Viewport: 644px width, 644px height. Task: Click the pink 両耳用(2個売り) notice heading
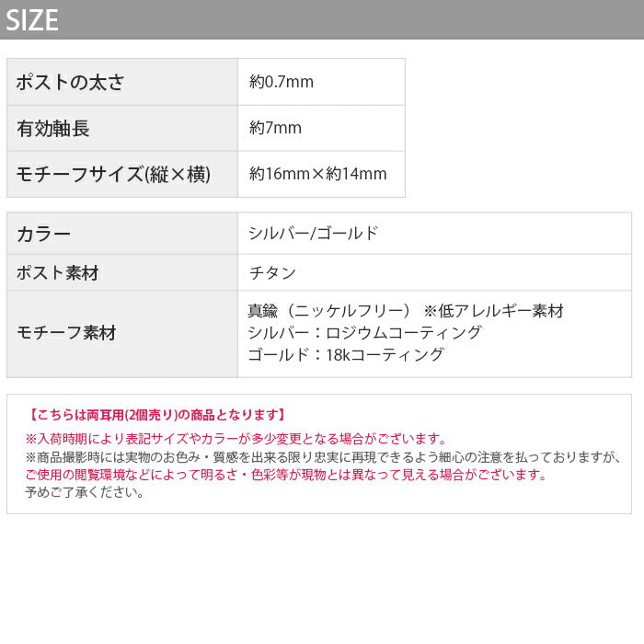[x=157, y=415]
